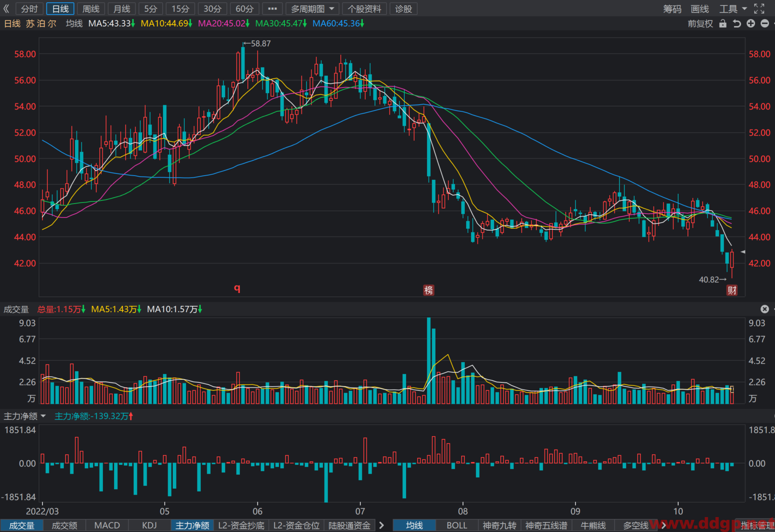Viewport: 775px width, 532px height.
Task: Toggle the chart lock icon
Action: (x=723, y=23)
